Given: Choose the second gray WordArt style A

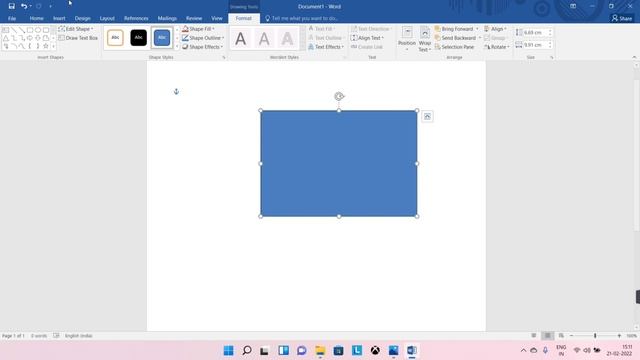Looking at the screenshot, I should [x=264, y=39].
